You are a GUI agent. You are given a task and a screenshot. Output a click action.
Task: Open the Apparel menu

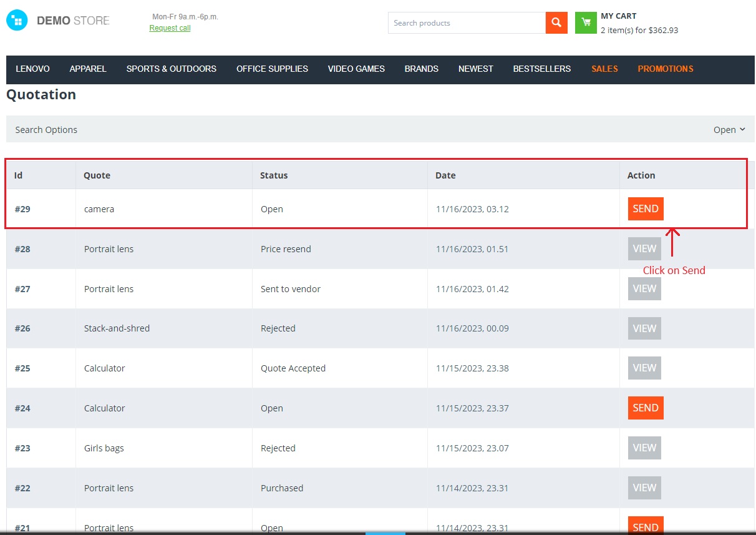tap(88, 69)
